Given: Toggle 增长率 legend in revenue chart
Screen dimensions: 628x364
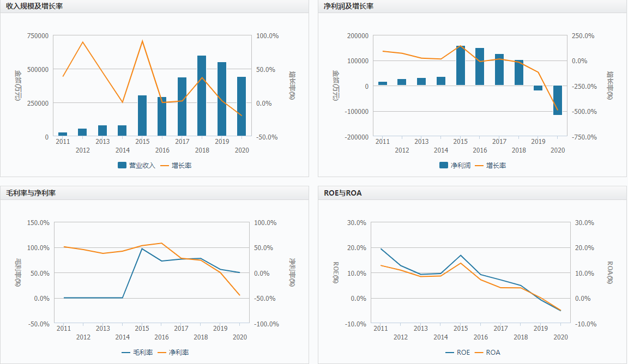Looking at the screenshot, I should click(x=176, y=166).
